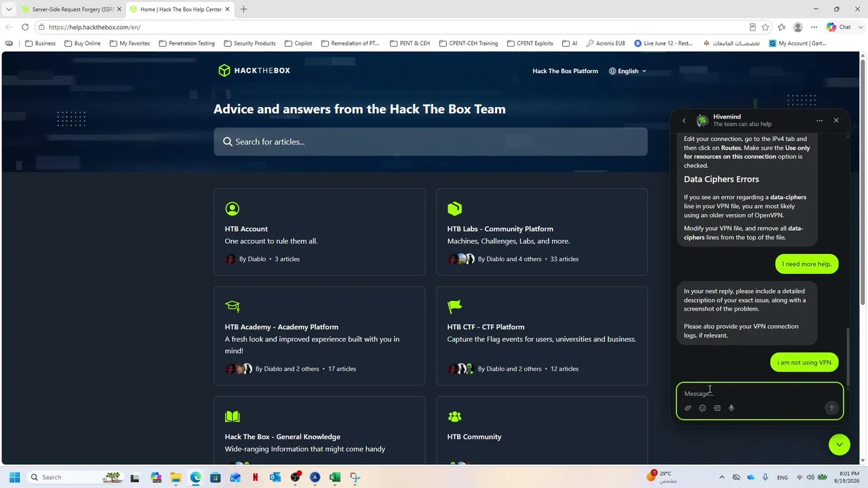Open the Buy Online bookmarks folder

click(83, 43)
